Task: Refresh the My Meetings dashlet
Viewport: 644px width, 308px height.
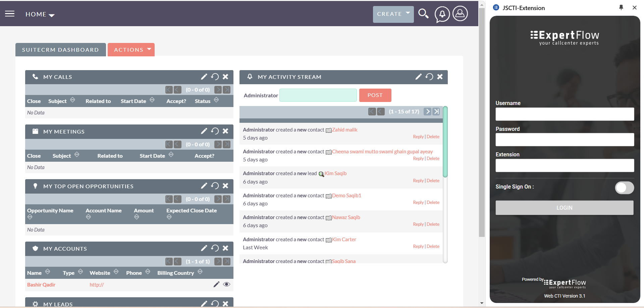Action: click(x=215, y=131)
